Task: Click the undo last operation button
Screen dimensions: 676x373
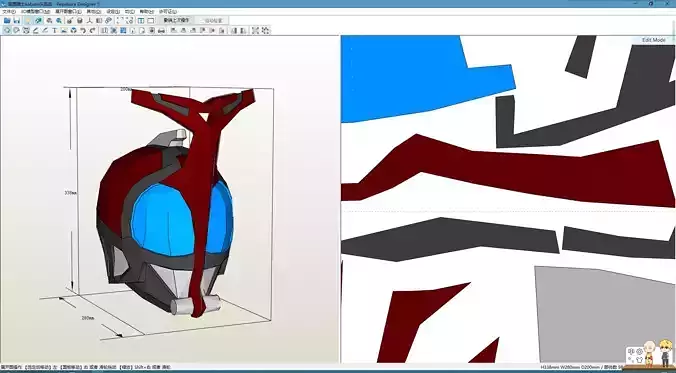Action: pos(176,20)
